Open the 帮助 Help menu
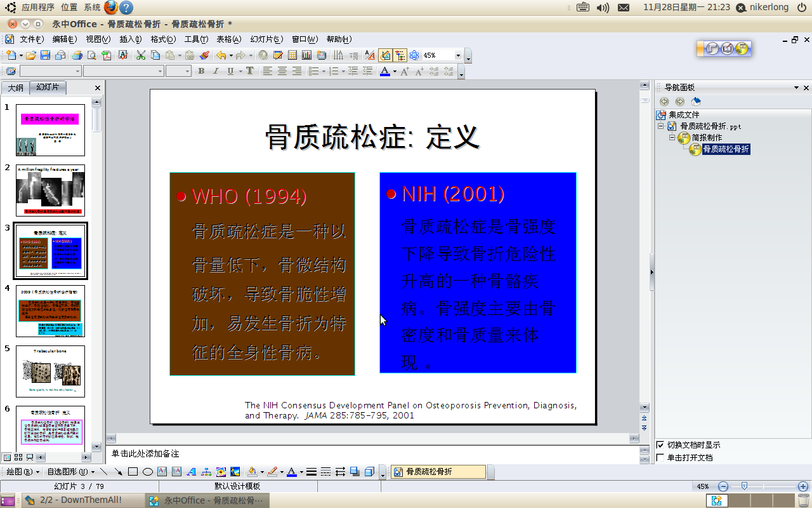Image resolution: width=812 pixels, height=508 pixels. (339, 39)
